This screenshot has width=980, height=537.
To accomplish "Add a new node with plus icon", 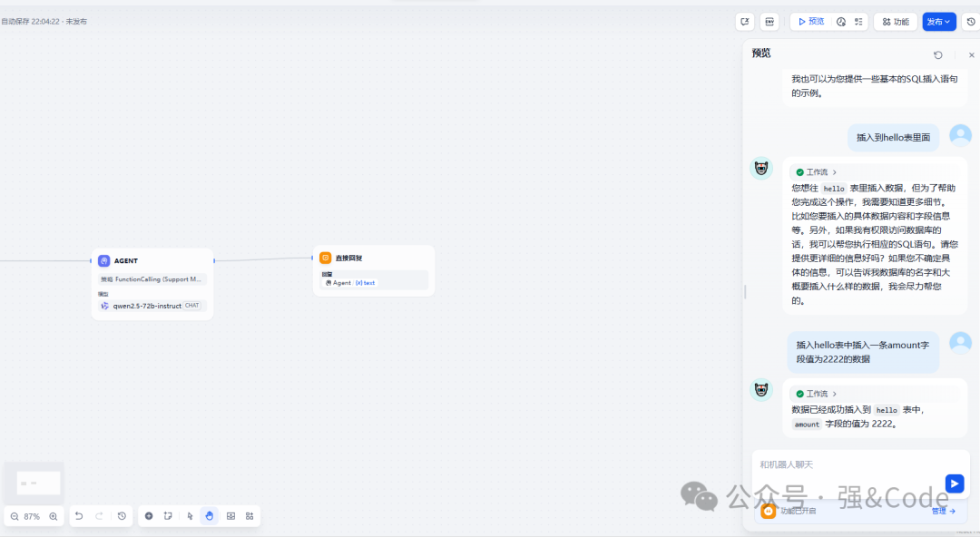I will pyautogui.click(x=149, y=516).
